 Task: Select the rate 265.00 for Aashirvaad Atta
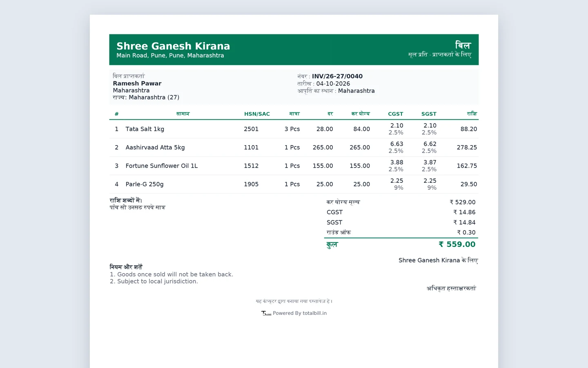pyautogui.click(x=323, y=147)
